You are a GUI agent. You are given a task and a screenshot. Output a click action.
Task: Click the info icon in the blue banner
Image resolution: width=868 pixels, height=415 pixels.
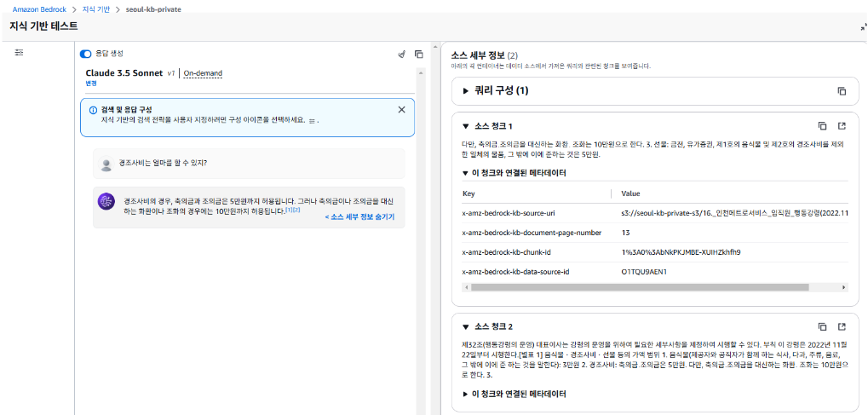[94, 110]
